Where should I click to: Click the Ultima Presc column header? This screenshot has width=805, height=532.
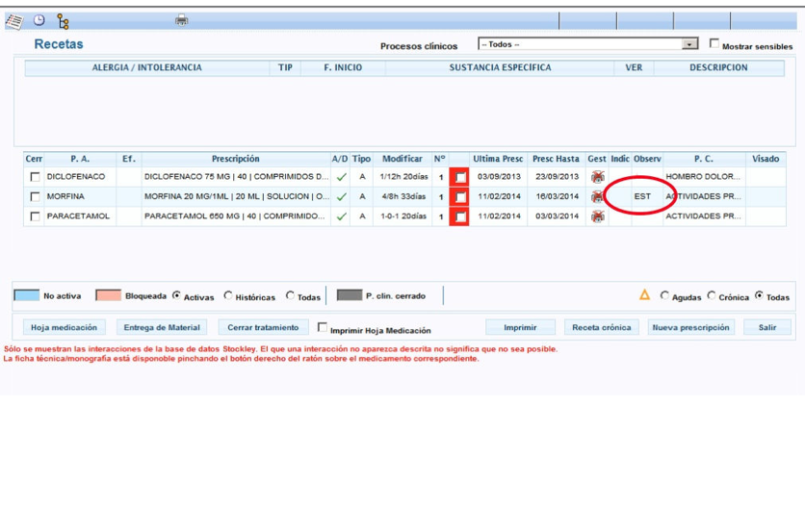point(498,159)
